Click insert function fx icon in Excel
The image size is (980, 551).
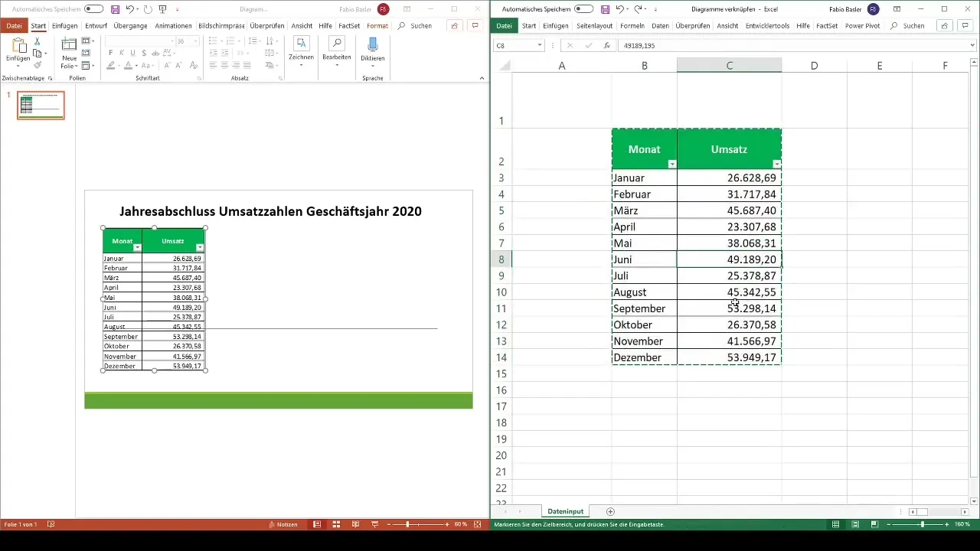tap(606, 46)
